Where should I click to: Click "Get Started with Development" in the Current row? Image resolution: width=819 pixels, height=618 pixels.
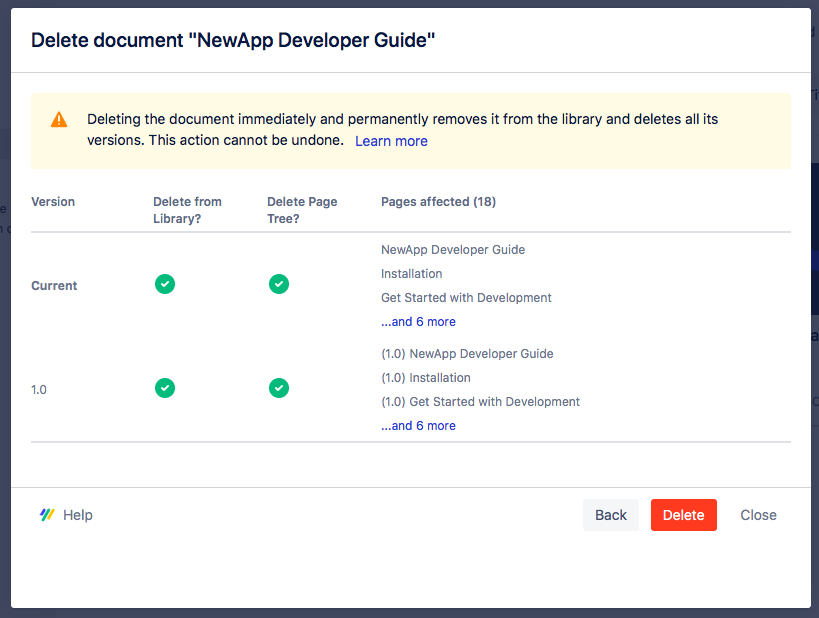pos(466,298)
